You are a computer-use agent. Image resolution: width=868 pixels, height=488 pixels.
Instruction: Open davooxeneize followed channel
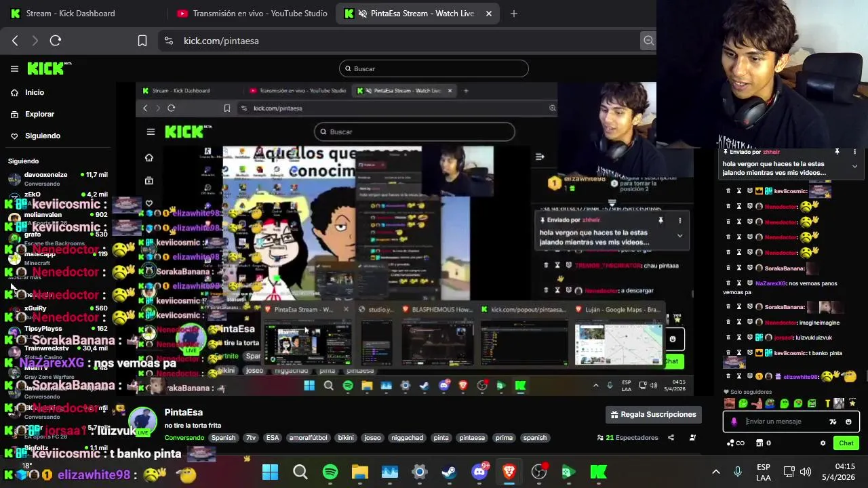(x=57, y=179)
